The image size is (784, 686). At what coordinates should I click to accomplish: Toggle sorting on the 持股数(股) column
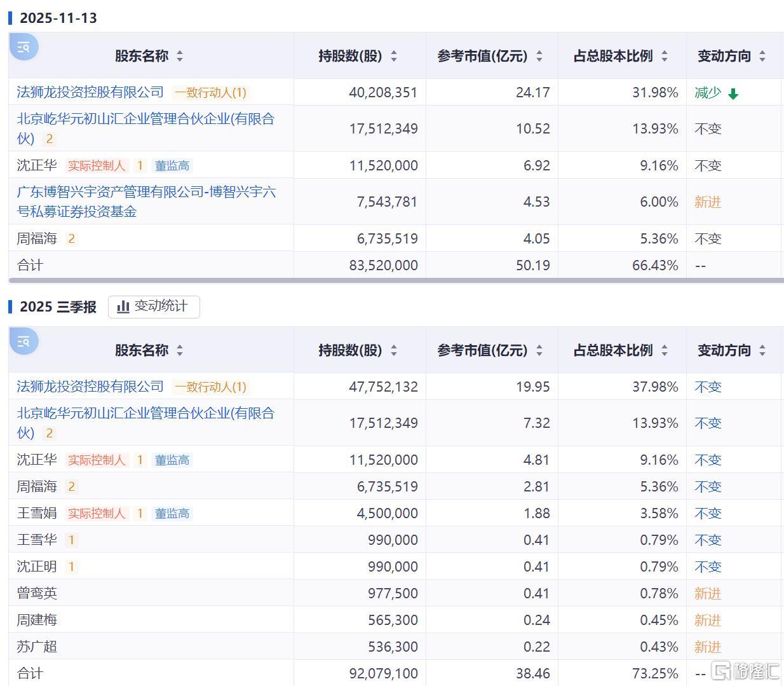(395, 56)
